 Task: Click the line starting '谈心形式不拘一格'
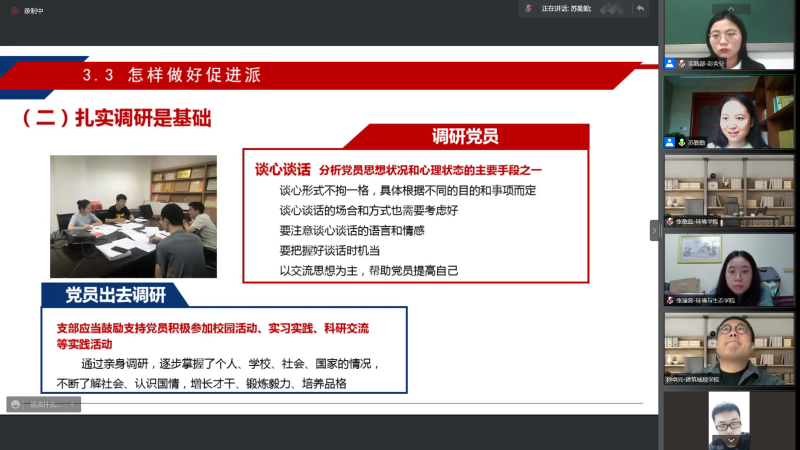pyautogui.click(x=408, y=190)
